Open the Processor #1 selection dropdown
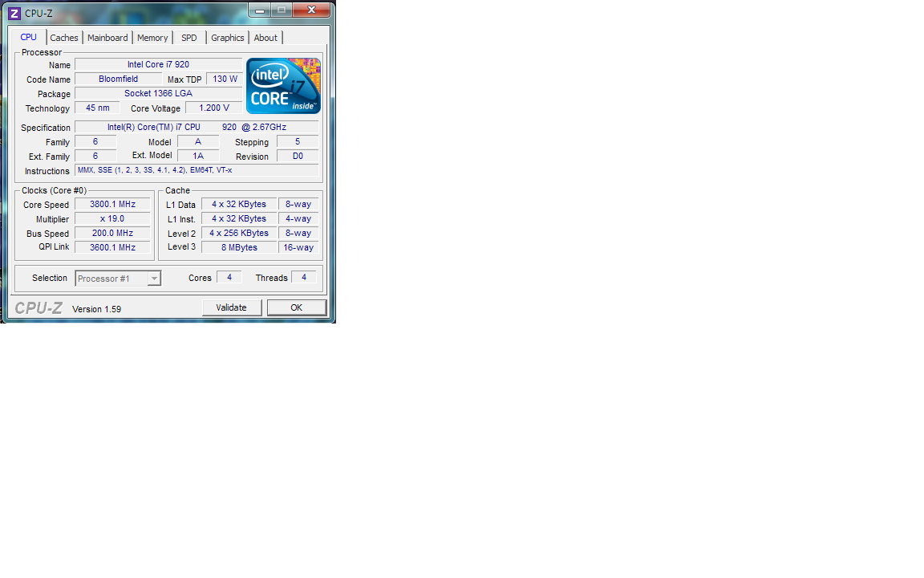Image resolution: width=924 pixels, height=578 pixels. [118, 279]
